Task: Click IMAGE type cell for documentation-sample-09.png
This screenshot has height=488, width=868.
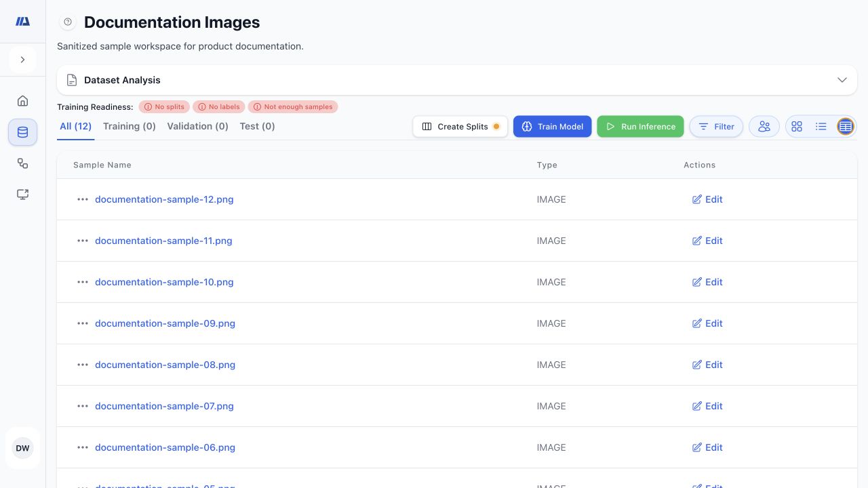Action: 551,323
